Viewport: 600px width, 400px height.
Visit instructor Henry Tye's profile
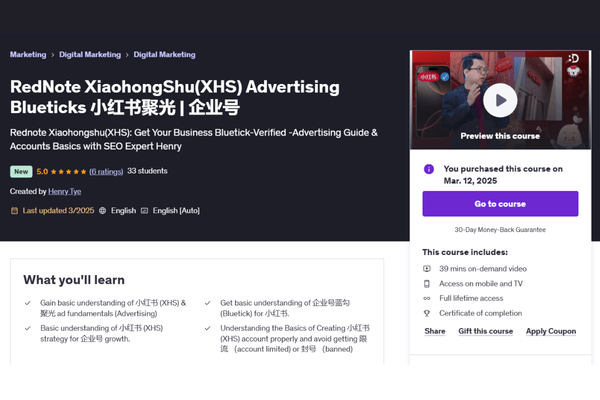pyautogui.click(x=67, y=190)
